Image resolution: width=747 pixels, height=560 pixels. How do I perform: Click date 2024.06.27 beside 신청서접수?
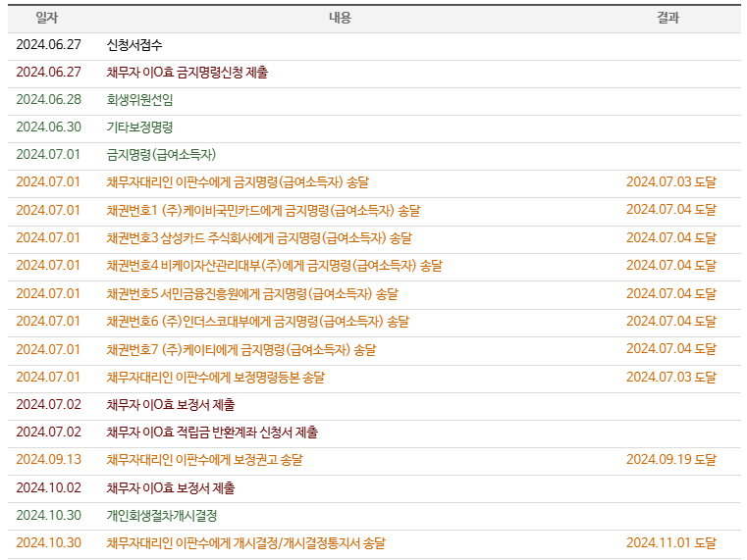point(49,45)
